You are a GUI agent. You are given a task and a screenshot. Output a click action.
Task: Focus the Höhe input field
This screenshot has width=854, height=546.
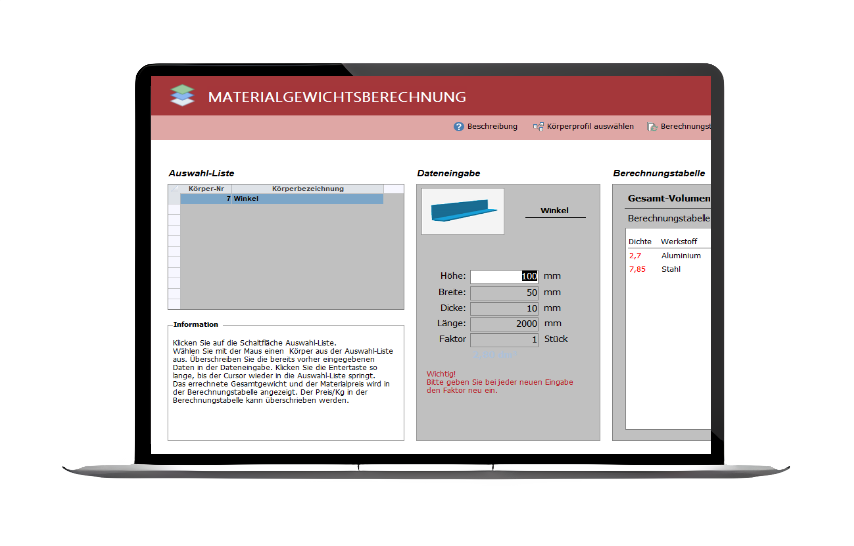pyautogui.click(x=504, y=276)
